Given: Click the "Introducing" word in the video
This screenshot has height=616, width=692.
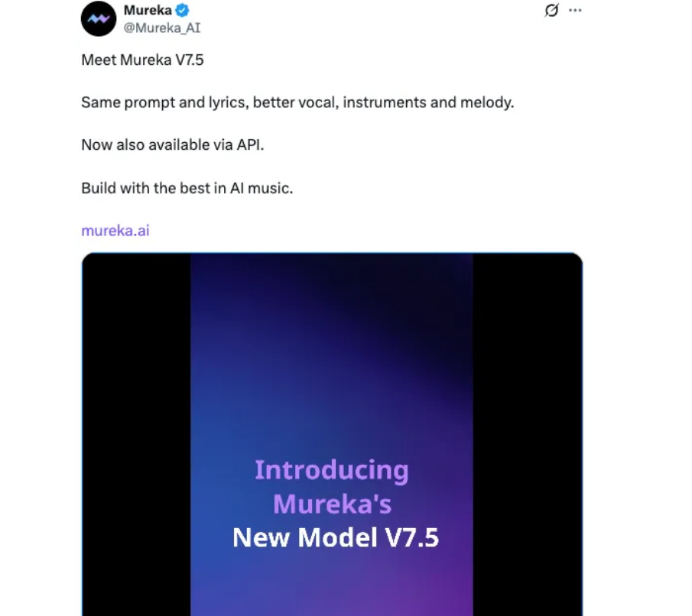Looking at the screenshot, I should pyautogui.click(x=331, y=470).
